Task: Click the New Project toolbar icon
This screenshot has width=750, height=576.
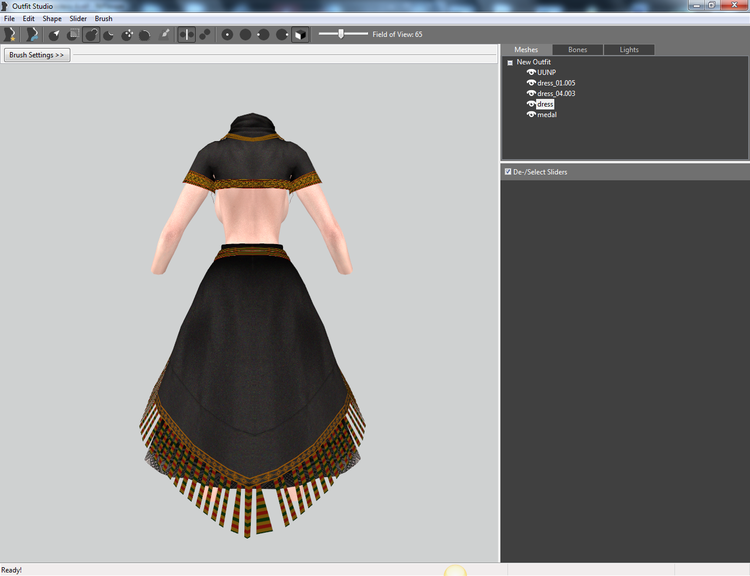Action: click(x=10, y=34)
